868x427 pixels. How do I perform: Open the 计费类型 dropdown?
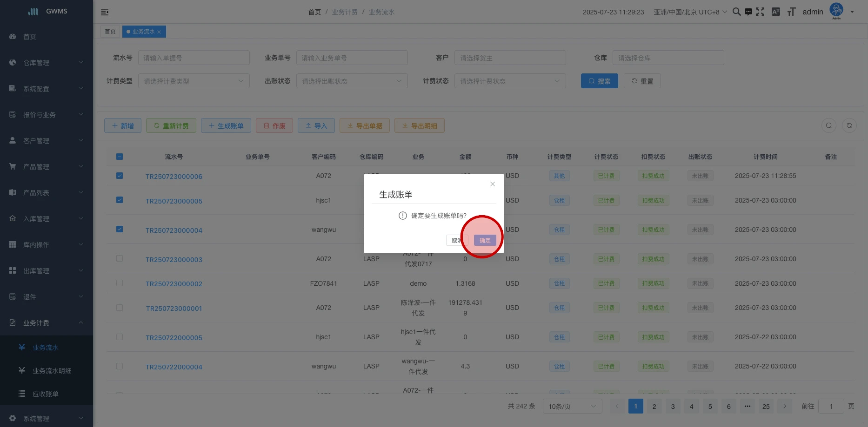[x=194, y=81]
